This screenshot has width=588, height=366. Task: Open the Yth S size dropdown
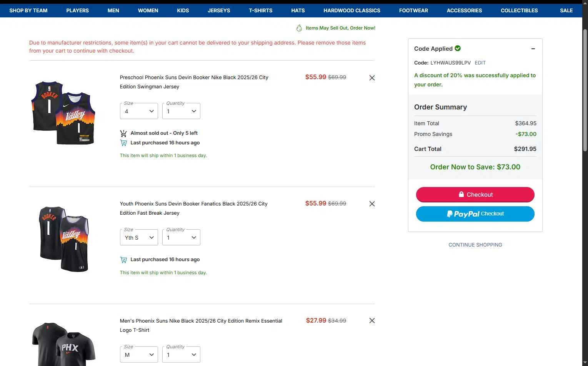(x=139, y=237)
